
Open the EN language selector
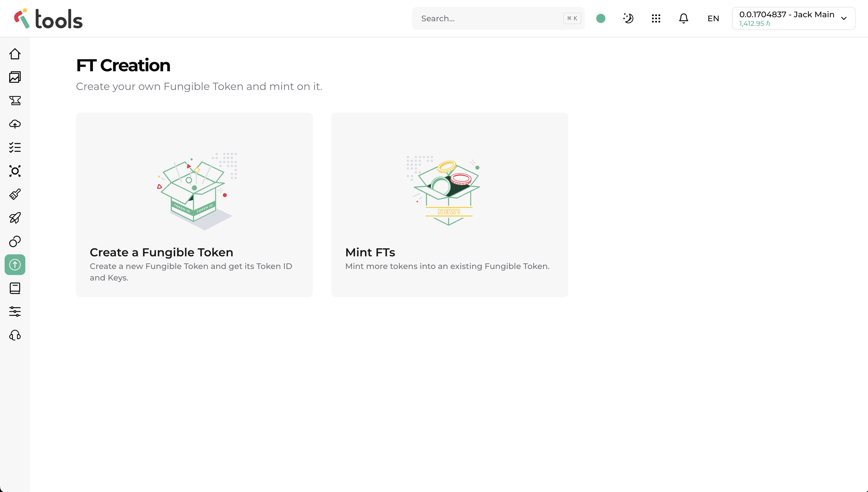click(x=713, y=18)
